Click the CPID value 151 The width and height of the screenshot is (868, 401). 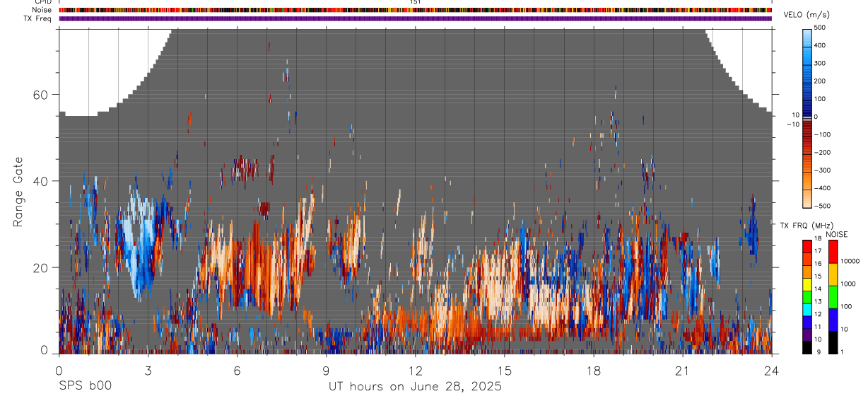[x=416, y=2]
